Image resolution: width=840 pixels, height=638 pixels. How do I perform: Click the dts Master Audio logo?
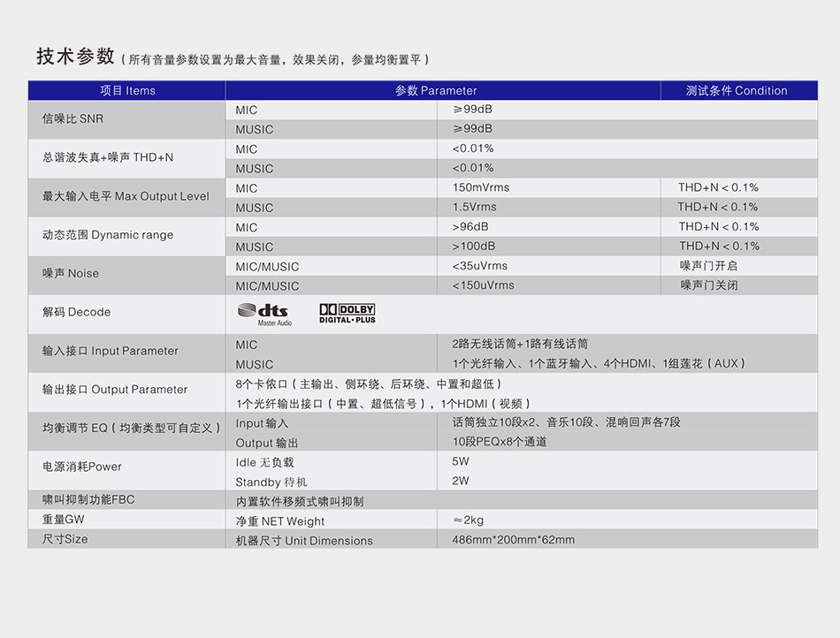tap(264, 311)
